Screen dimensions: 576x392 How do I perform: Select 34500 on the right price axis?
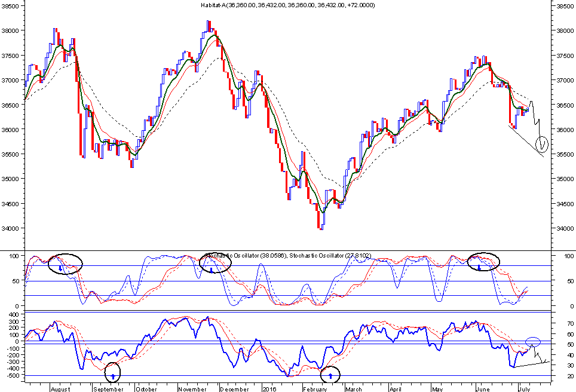coord(565,204)
